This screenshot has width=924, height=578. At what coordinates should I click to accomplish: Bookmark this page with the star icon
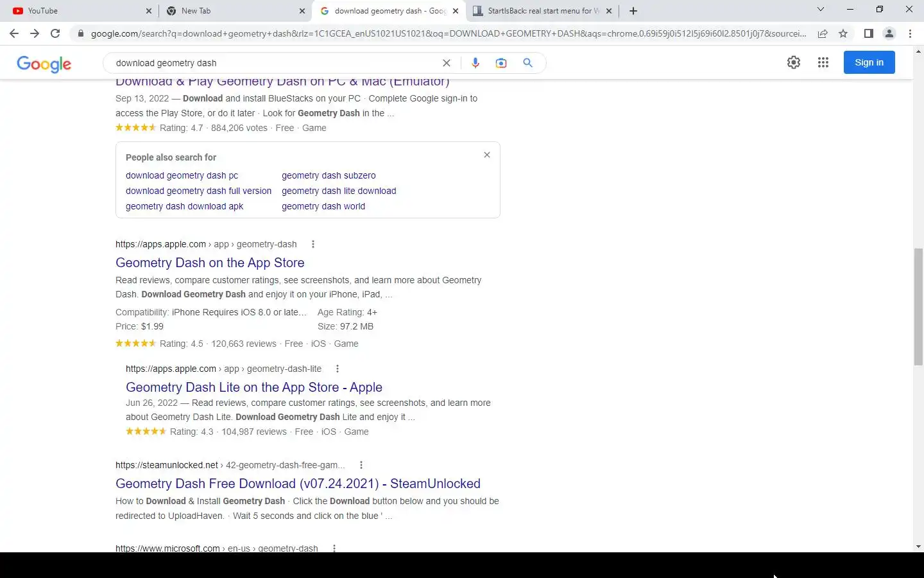(843, 33)
